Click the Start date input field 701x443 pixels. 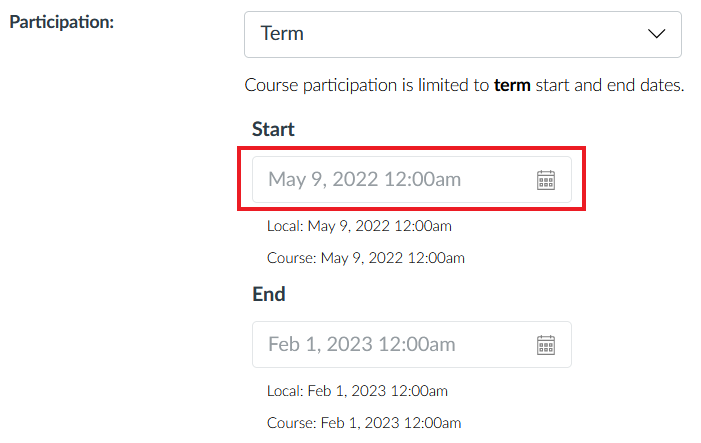pyautogui.click(x=412, y=179)
